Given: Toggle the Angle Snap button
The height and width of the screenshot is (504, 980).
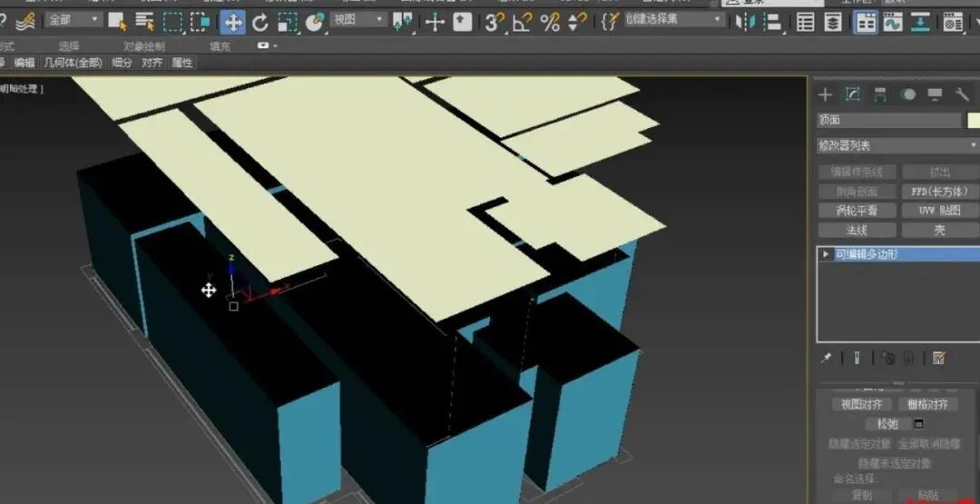Looking at the screenshot, I should tap(522, 23).
